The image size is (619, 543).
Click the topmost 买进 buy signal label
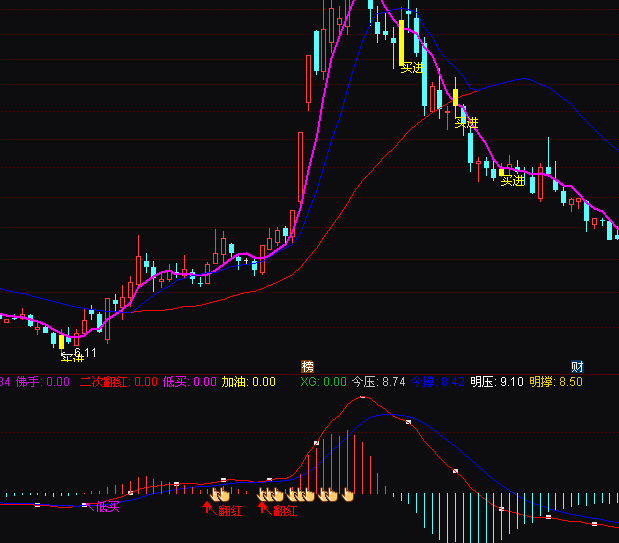coord(412,68)
